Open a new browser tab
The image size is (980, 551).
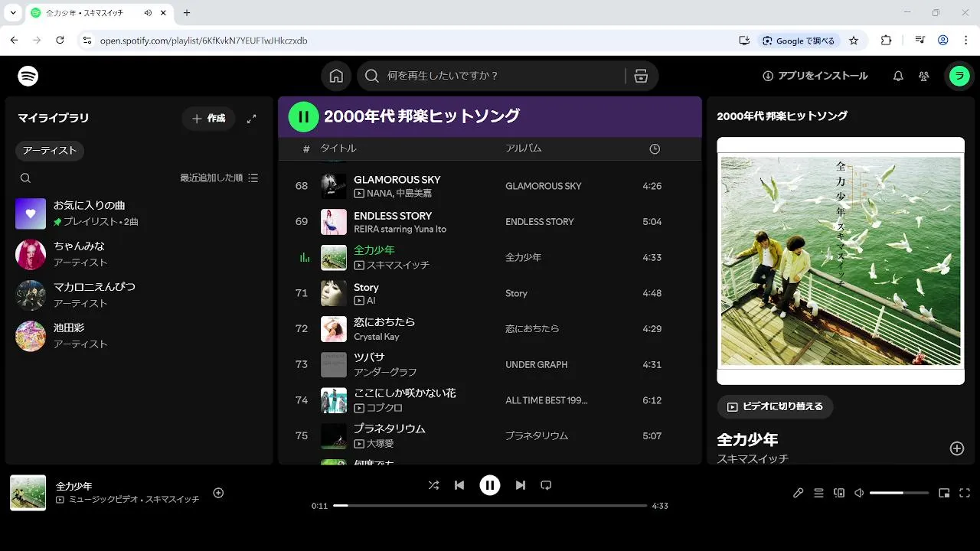pos(187,13)
